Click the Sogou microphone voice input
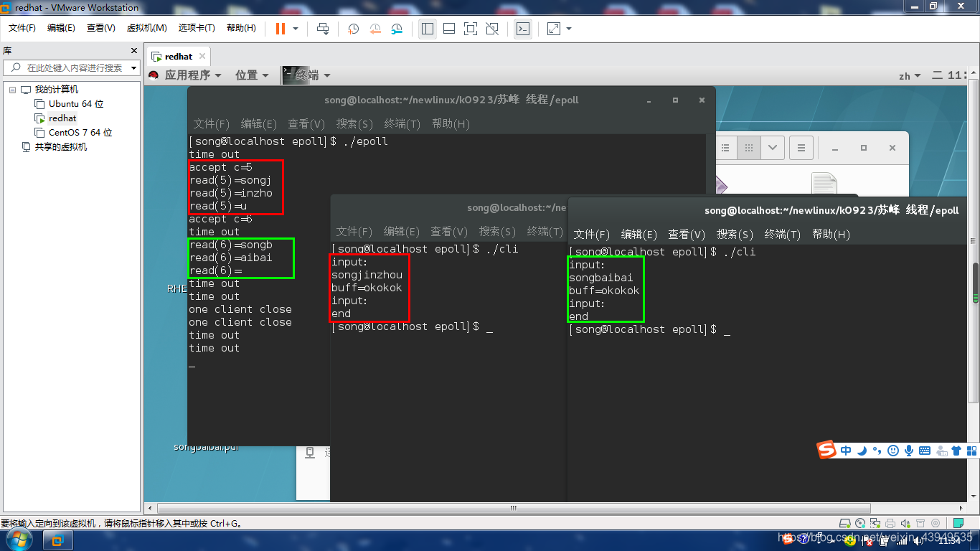Viewport: 980px width, 551px height. [909, 451]
